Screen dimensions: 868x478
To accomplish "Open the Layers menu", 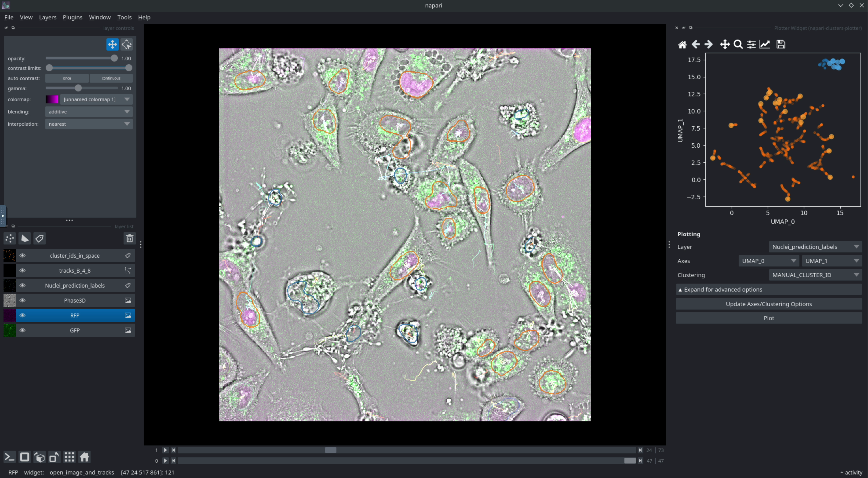I will click(47, 17).
